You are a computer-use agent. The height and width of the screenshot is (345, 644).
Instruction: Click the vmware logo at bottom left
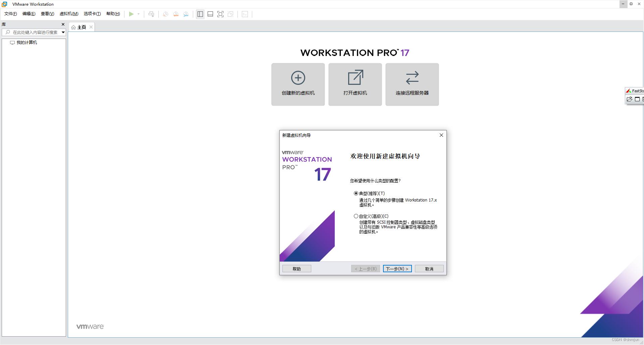coord(90,327)
